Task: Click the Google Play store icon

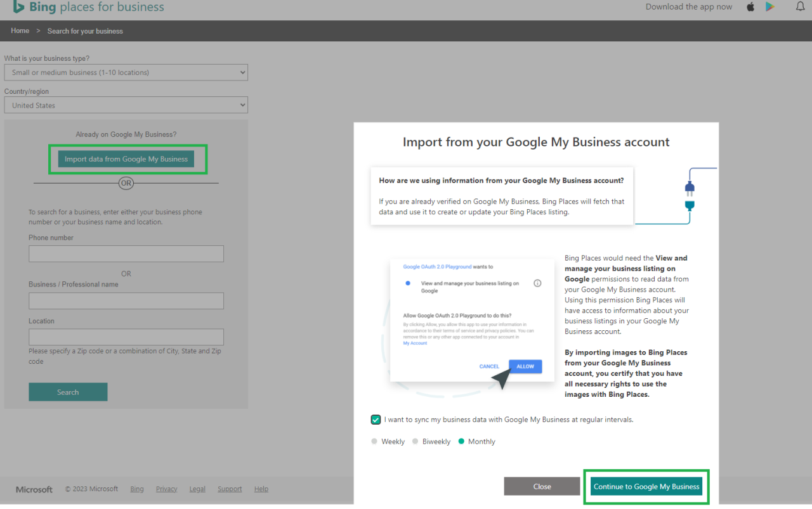Action: 770,7
